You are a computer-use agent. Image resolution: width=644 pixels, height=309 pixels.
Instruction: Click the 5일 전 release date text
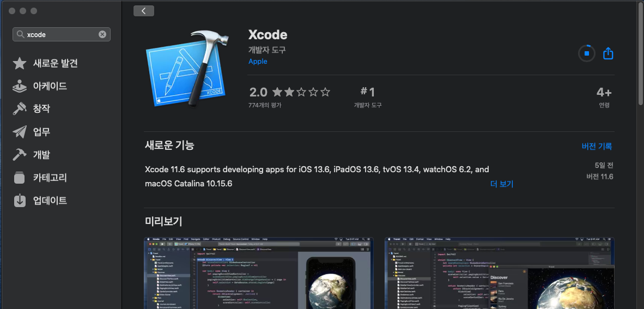604,166
